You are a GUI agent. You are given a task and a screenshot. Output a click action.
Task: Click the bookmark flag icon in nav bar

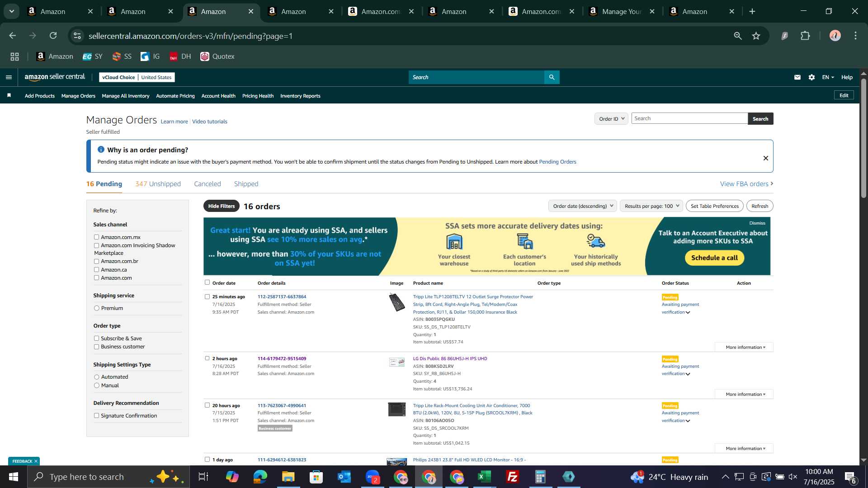point(9,95)
